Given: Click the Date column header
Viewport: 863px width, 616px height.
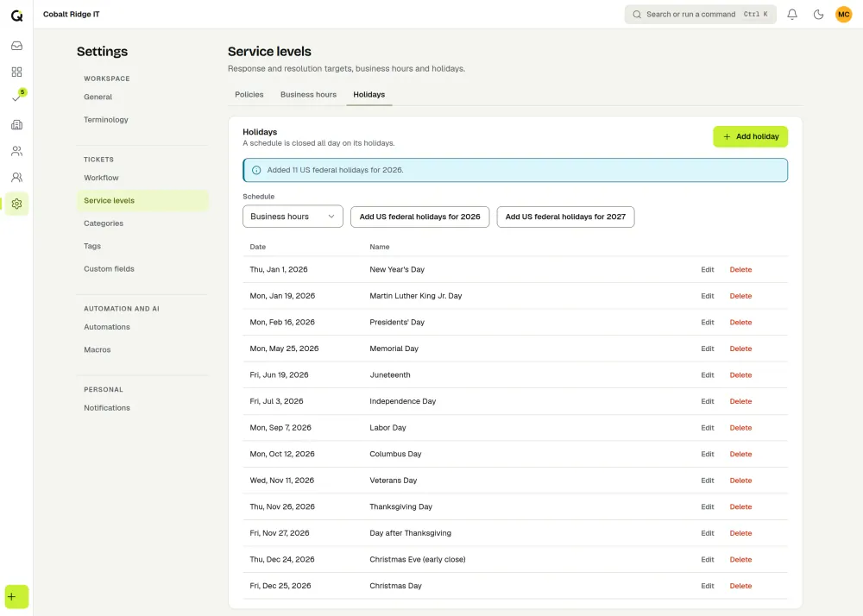Looking at the screenshot, I should pos(257,247).
